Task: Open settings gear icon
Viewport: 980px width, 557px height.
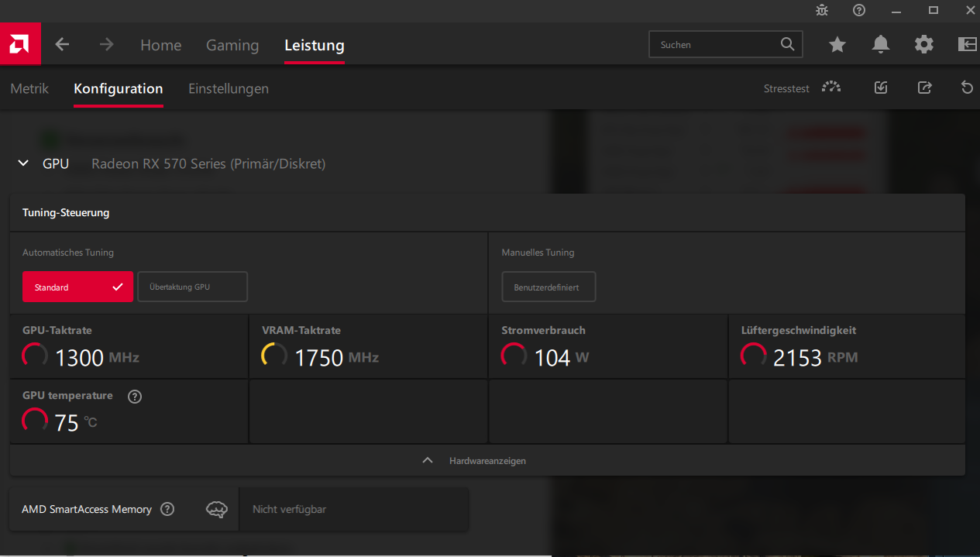Action: [924, 44]
